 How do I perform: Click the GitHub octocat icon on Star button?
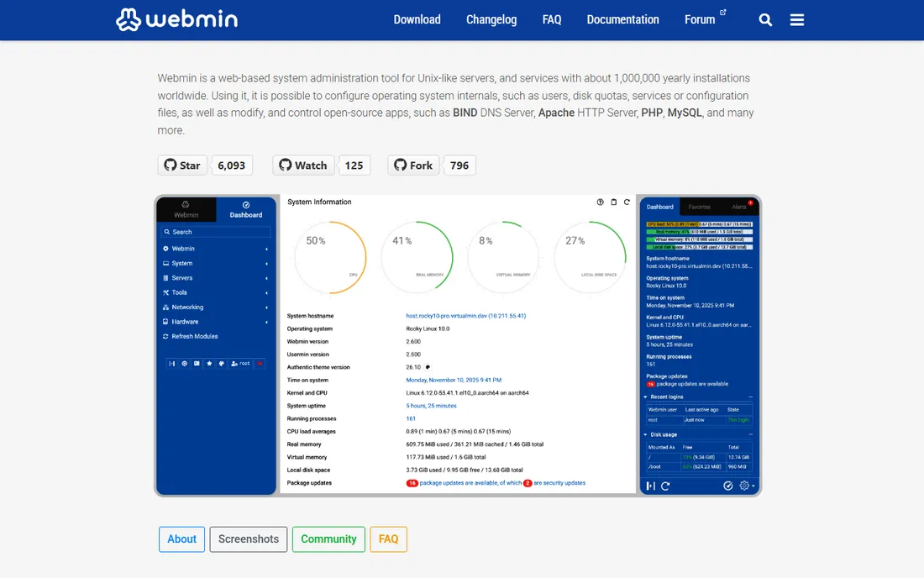point(171,165)
